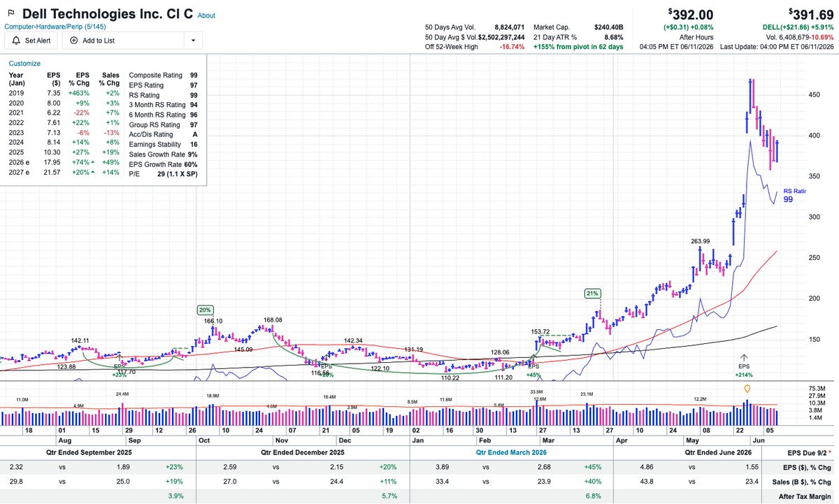Open the Customize link in data panel
839x504 pixels.
point(24,63)
